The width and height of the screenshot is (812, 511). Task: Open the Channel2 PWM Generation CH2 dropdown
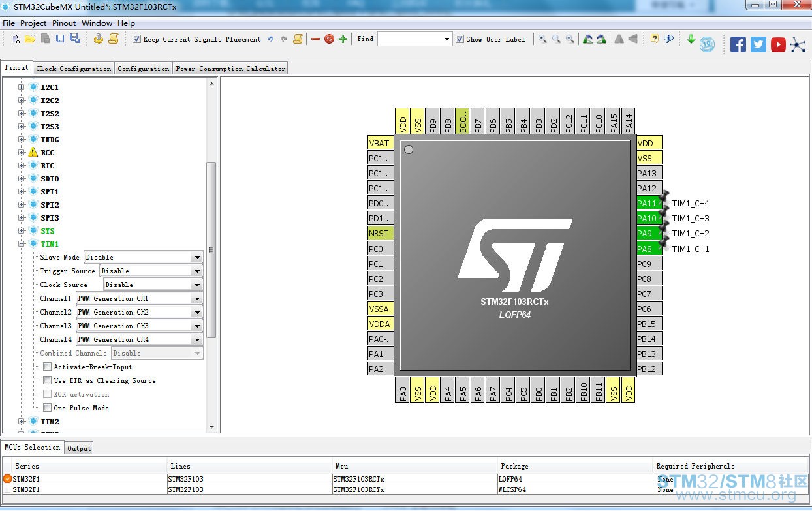click(140, 312)
